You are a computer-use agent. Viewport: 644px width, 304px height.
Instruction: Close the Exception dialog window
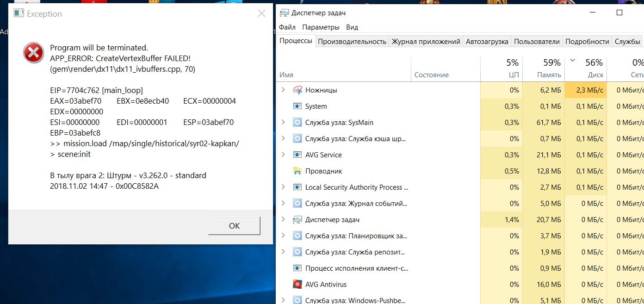(x=261, y=13)
